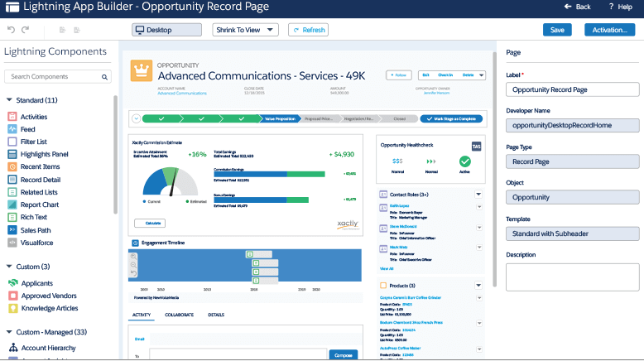Select the Approved Vendors component icon
Viewport: 644px width, 361px height.
click(x=12, y=296)
